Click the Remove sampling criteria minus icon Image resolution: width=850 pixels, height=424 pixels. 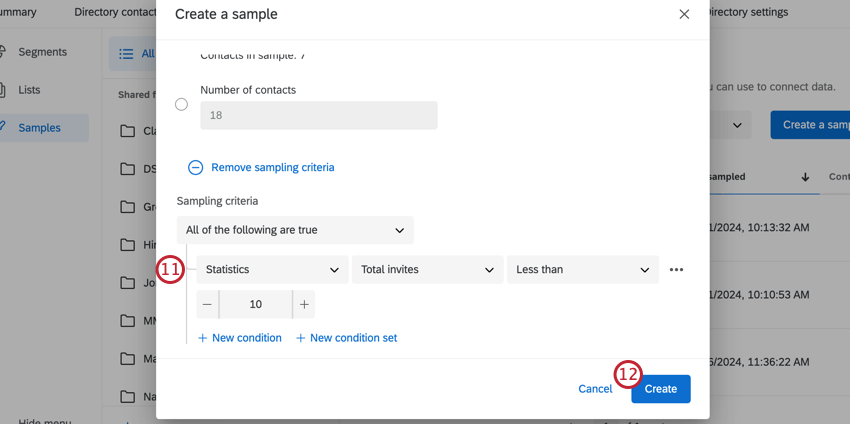tap(196, 168)
